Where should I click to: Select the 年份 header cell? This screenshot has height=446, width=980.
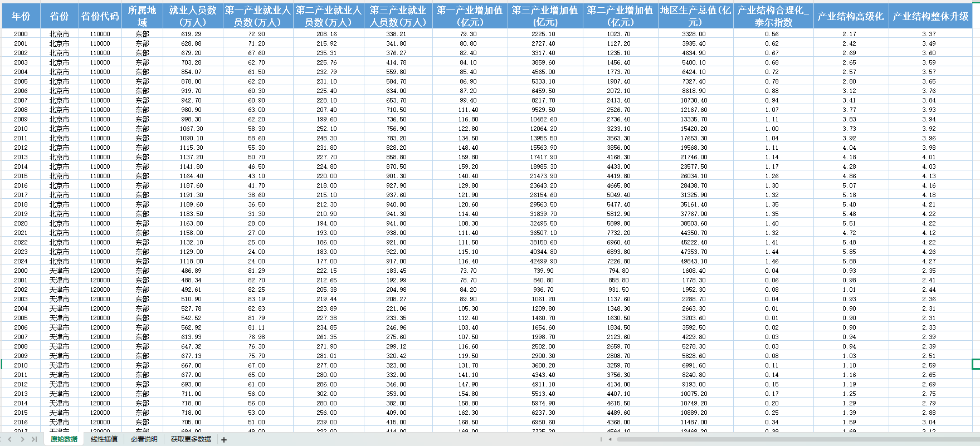[21, 16]
